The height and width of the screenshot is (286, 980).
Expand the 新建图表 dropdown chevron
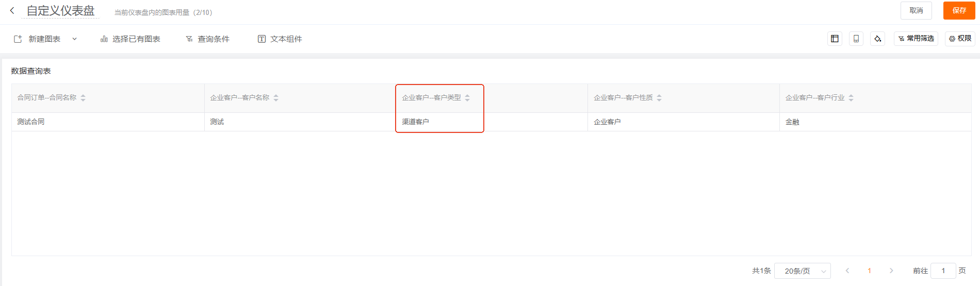tap(75, 39)
